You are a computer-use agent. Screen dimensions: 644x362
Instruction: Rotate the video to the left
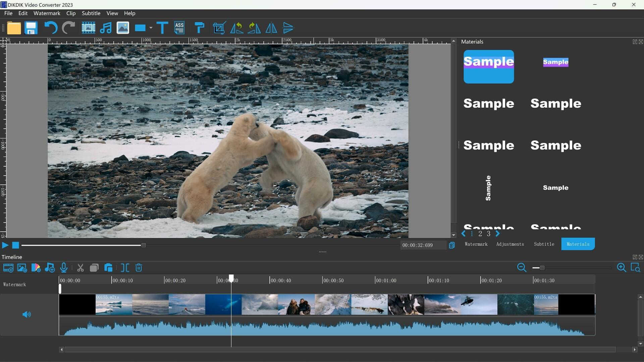[237, 28]
